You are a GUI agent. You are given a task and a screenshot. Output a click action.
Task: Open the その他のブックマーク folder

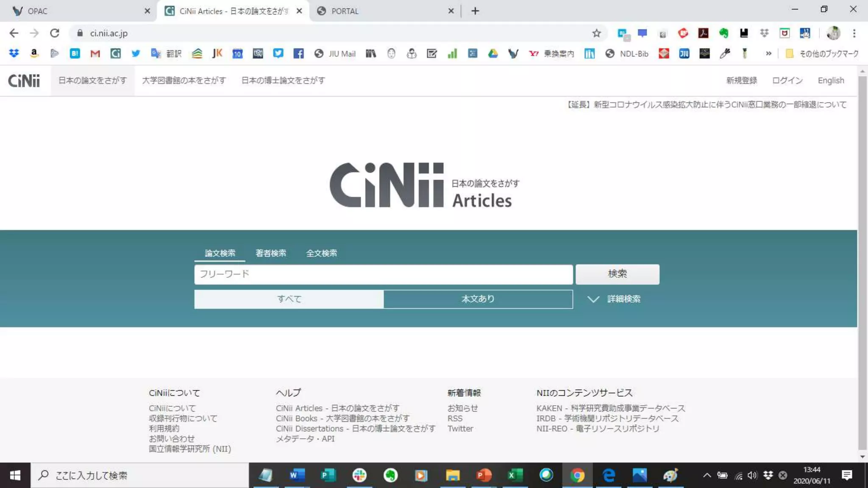click(822, 53)
